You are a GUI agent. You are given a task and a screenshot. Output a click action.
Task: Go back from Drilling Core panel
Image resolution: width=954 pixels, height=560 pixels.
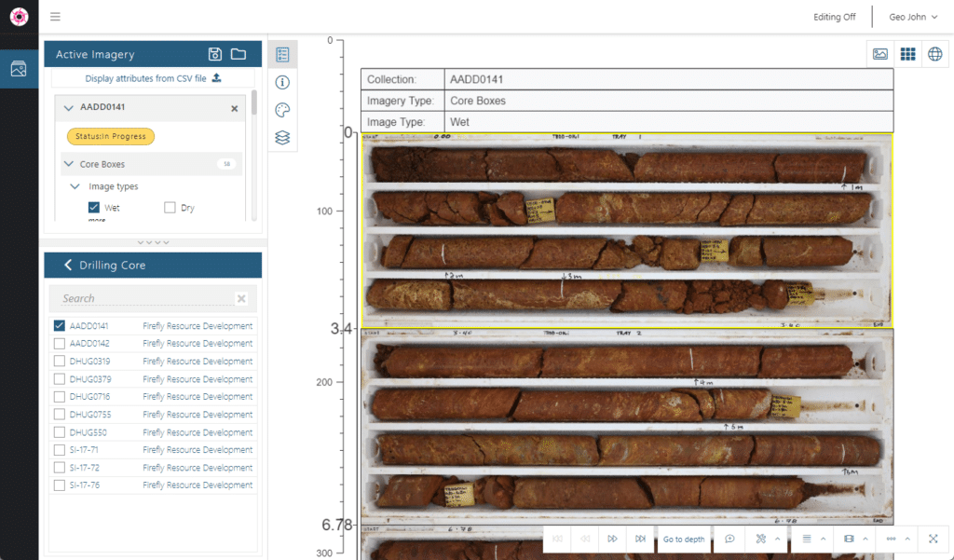click(x=68, y=266)
